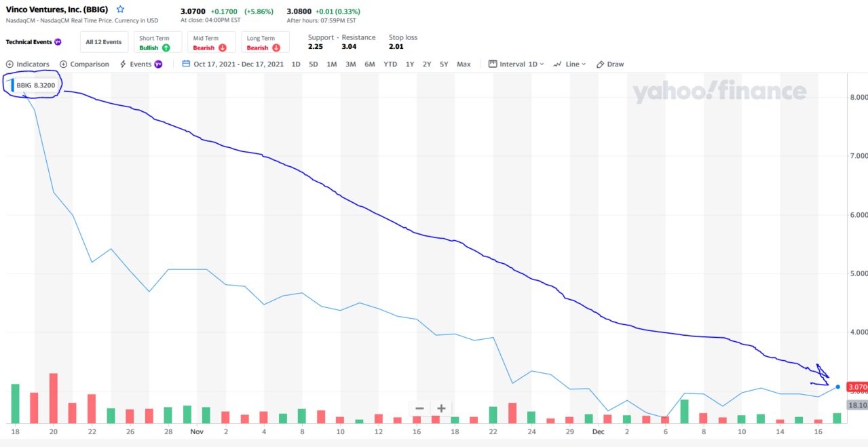This screenshot has width=868, height=447.
Task: Click the Short Term green up arrow
Action: click(166, 48)
